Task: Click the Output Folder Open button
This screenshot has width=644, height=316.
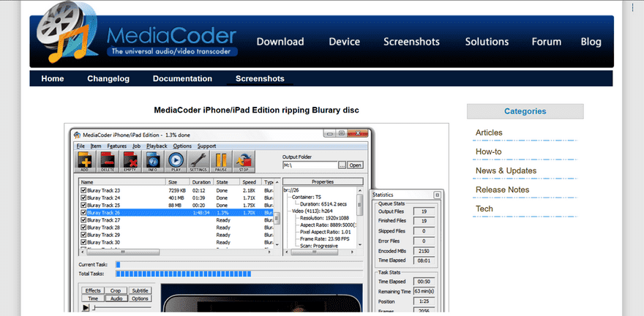Action: pyautogui.click(x=355, y=165)
